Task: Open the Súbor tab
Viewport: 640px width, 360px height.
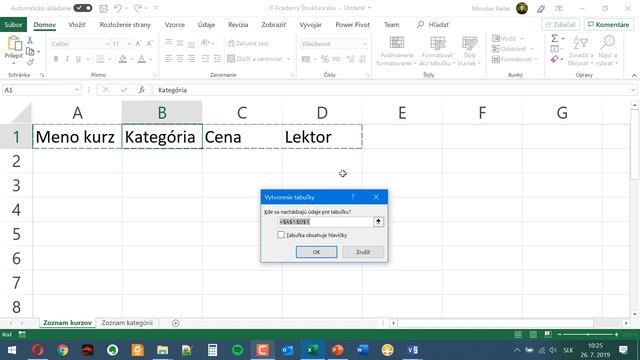Action: (x=13, y=24)
